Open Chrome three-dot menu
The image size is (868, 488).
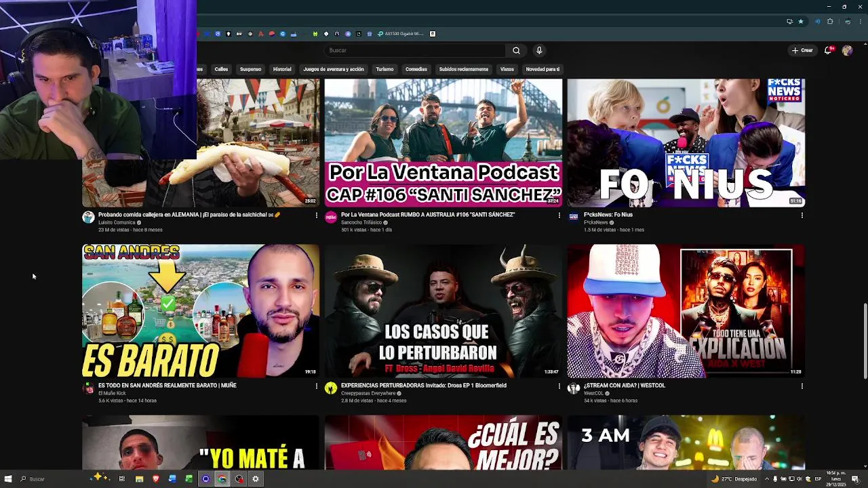[861, 22]
